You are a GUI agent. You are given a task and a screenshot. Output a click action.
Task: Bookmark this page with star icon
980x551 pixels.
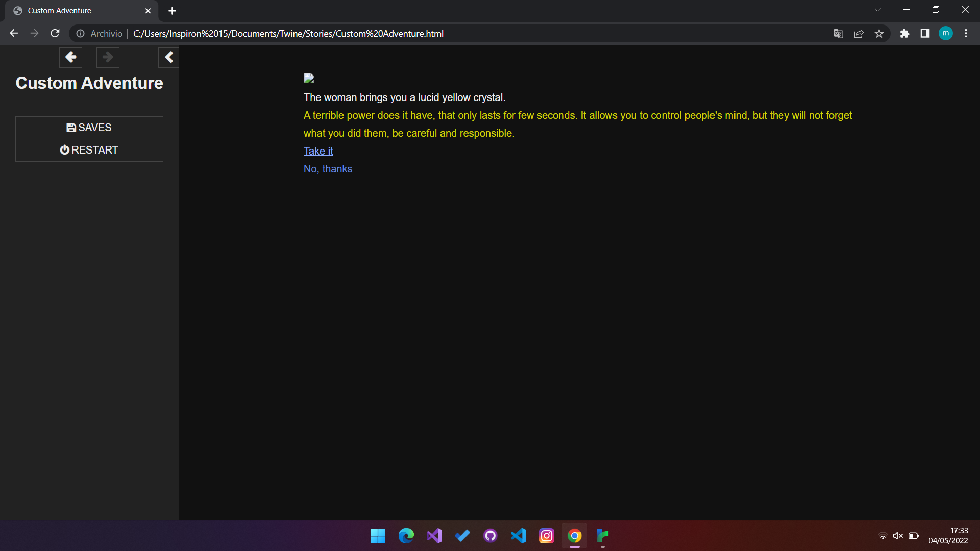(x=879, y=34)
